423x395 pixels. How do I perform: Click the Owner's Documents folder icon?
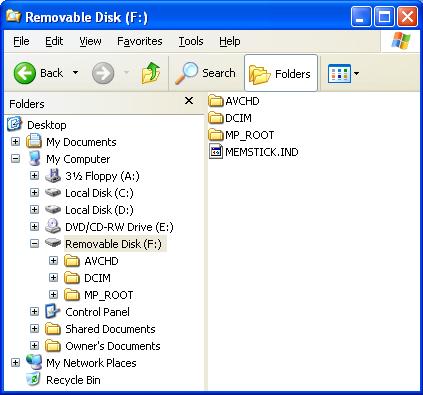pos(53,346)
